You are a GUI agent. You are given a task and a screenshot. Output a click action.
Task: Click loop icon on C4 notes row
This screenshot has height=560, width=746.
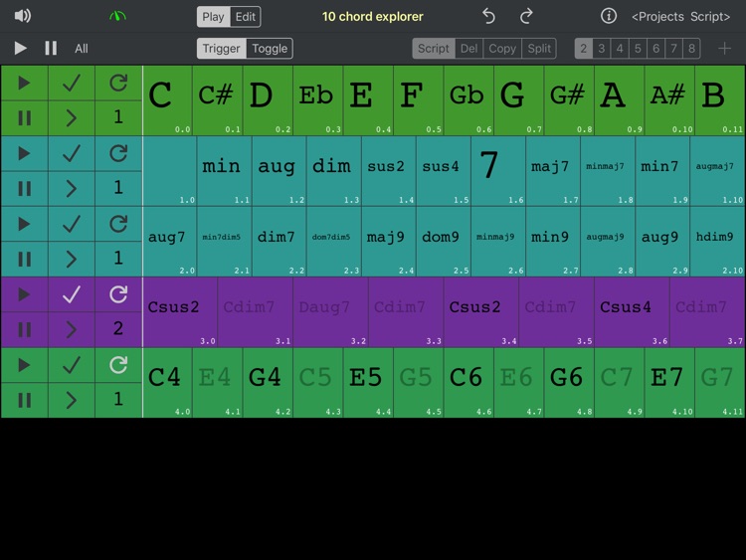coord(118,365)
